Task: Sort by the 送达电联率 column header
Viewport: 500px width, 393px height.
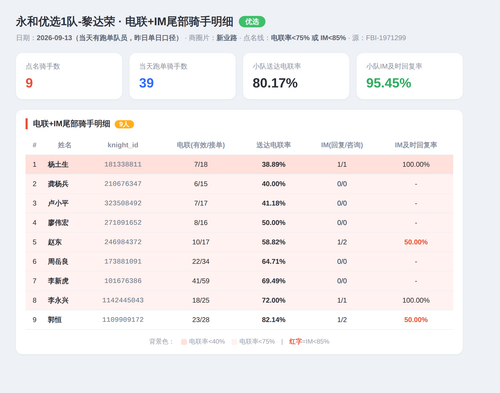Action: pyautogui.click(x=273, y=145)
